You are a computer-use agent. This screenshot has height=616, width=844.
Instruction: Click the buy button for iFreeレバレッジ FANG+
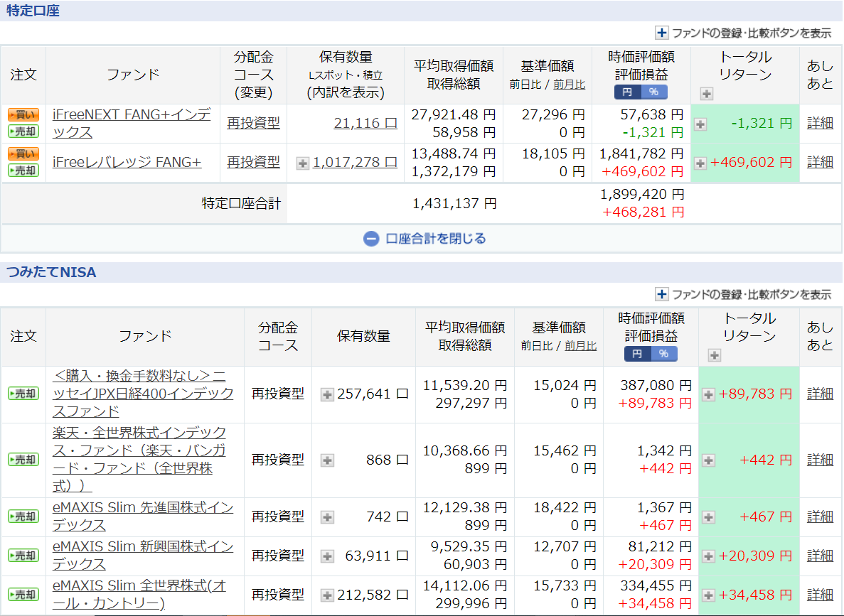click(23, 154)
